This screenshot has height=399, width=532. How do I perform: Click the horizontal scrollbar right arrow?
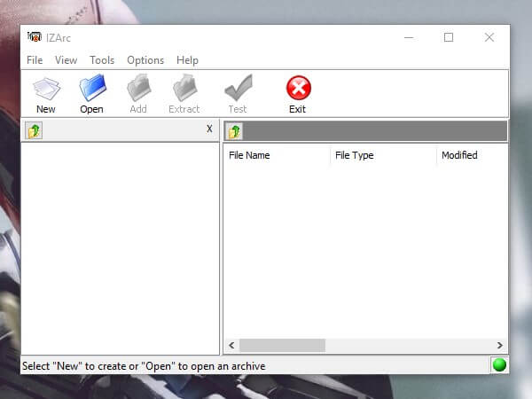point(500,346)
